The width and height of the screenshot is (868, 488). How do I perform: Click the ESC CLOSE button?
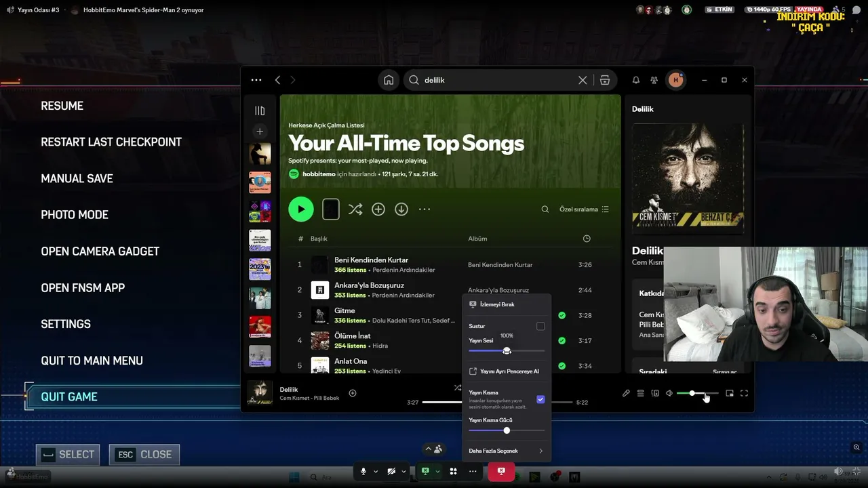144,454
